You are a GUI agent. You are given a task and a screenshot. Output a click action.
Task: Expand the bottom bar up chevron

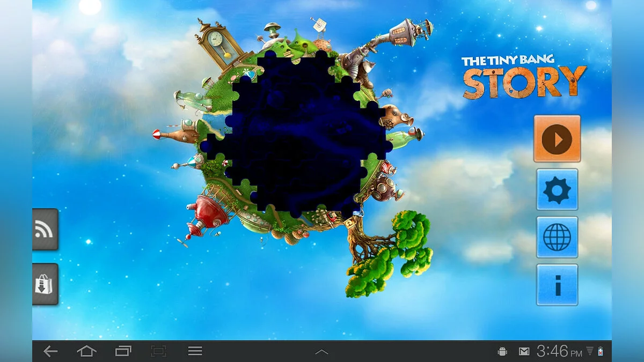(x=321, y=352)
